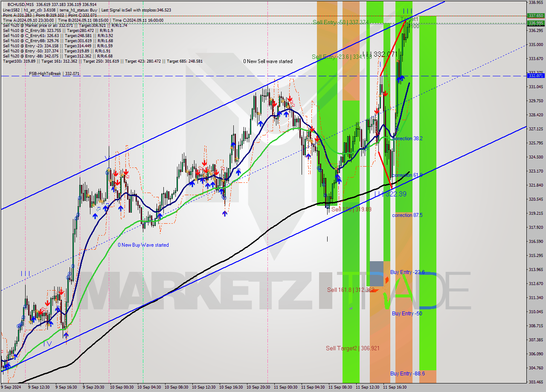Click the blue 332.071 price tag on axis
This screenshot has width=546, height=392.
coord(536,75)
